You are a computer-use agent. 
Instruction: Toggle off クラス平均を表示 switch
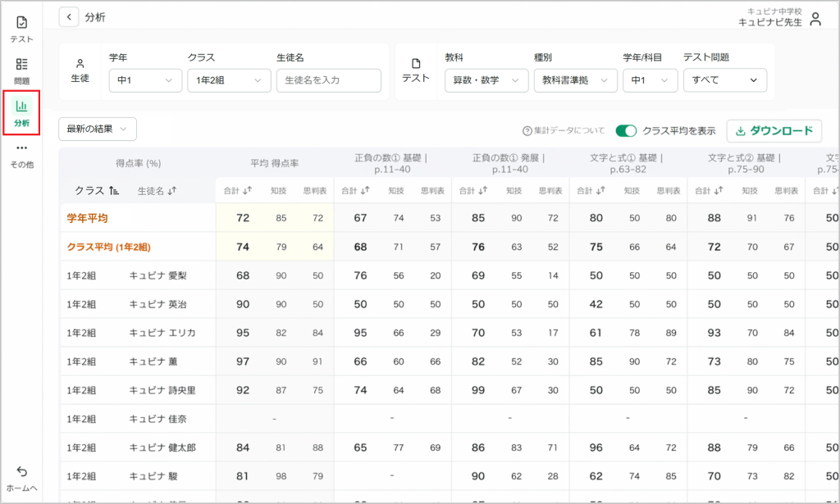point(626,130)
